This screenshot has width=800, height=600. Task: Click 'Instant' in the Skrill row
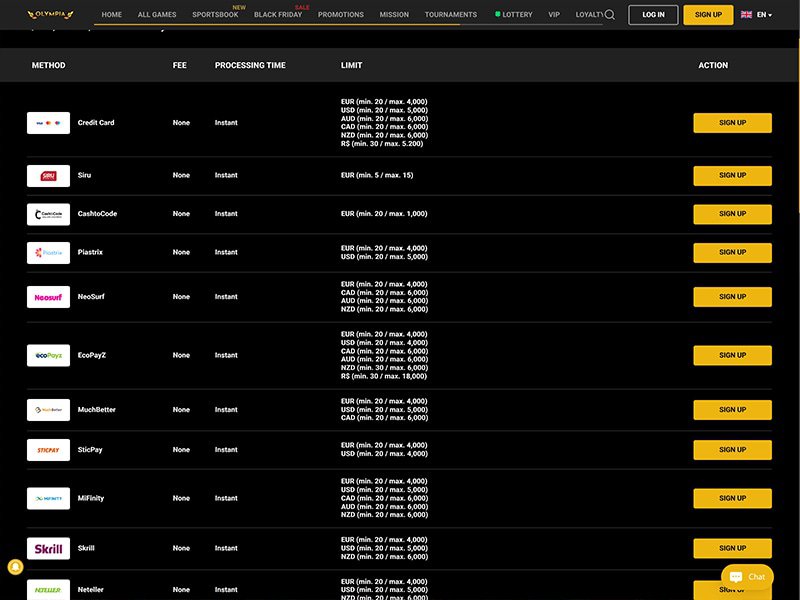[226, 548]
